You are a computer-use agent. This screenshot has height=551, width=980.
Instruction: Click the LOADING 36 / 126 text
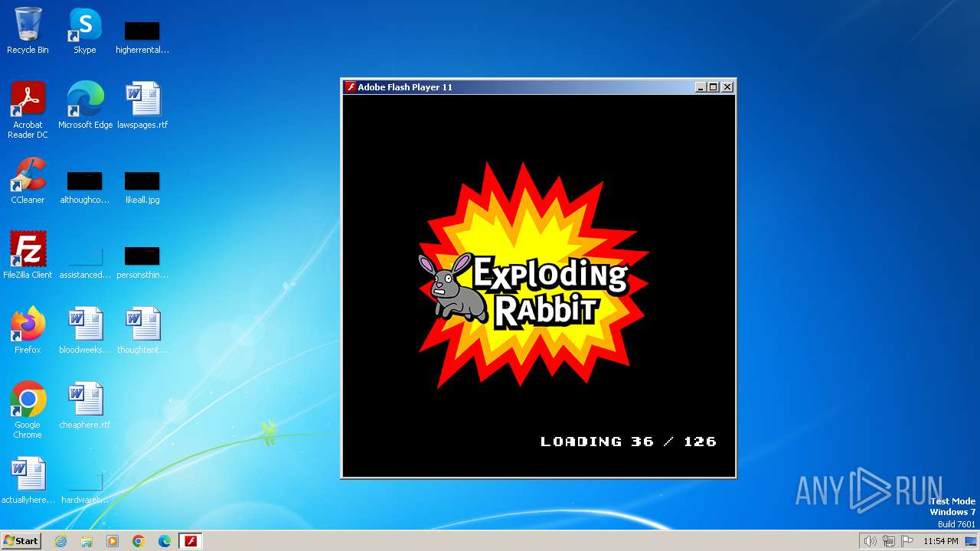click(x=629, y=442)
